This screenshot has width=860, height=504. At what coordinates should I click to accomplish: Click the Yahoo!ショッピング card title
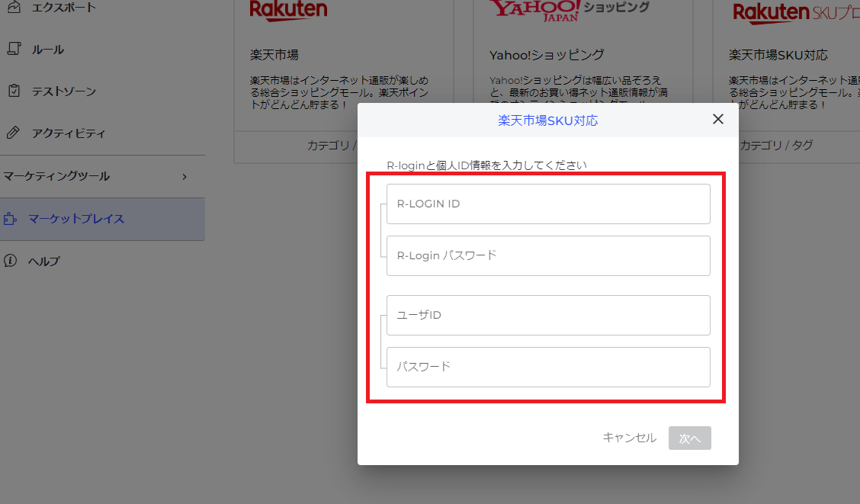coord(547,55)
